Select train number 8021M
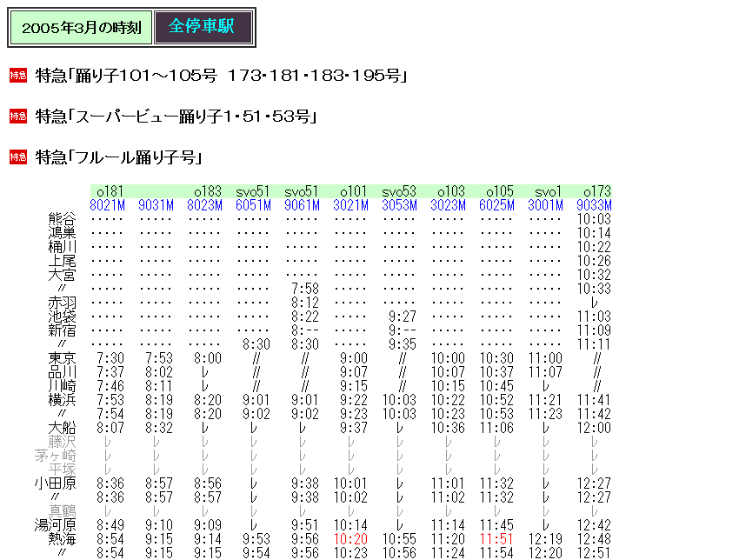Screen dimensions: 739x560 (x=106, y=205)
